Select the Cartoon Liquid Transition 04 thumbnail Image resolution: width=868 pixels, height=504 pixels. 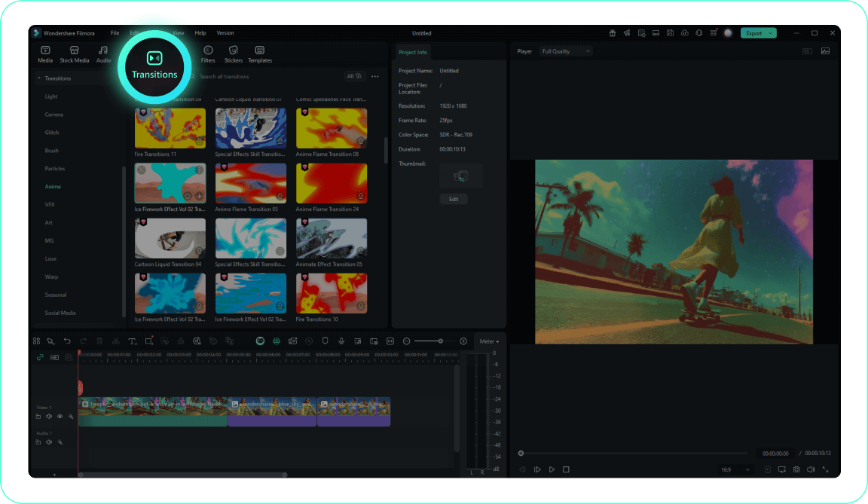pos(170,239)
